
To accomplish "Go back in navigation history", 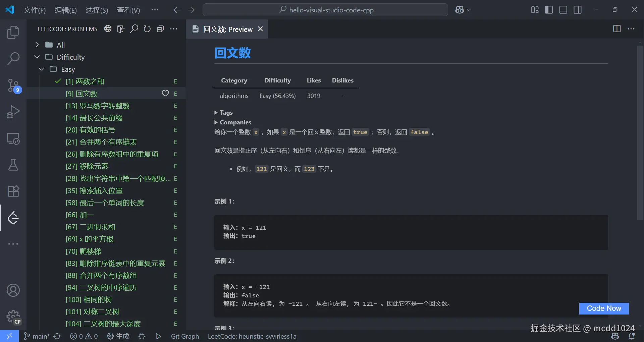I will pos(177,10).
